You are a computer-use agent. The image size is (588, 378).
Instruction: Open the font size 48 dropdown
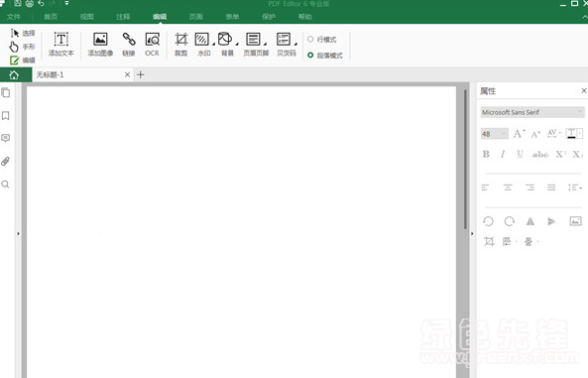pos(495,134)
